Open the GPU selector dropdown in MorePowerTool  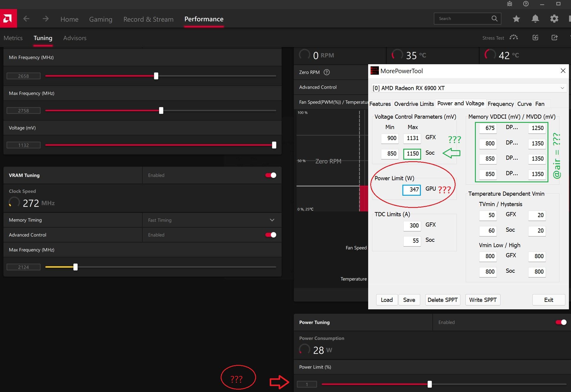tap(468, 88)
